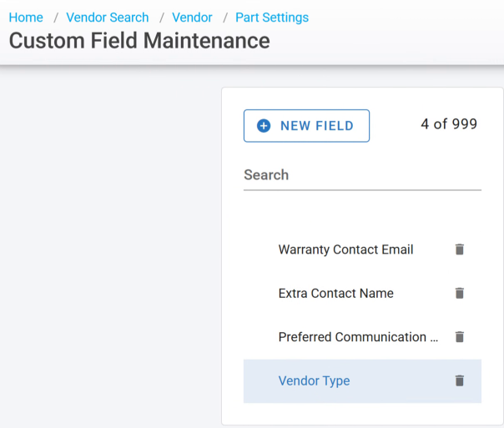Open the Extra Contact Name field

[x=335, y=294]
